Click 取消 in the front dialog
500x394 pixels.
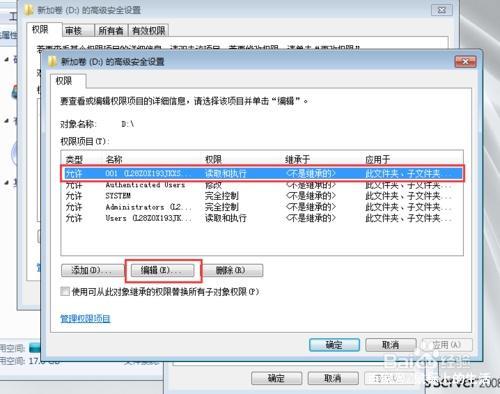tap(390, 345)
